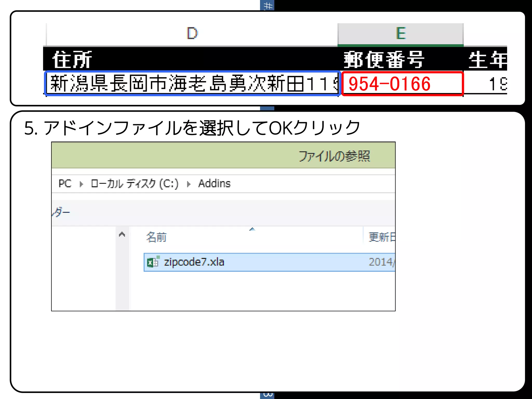The width and height of the screenshot is (532, 399).
Task: Open ローカル ディスク (C:) in breadcrumb
Action: pyautogui.click(x=135, y=184)
